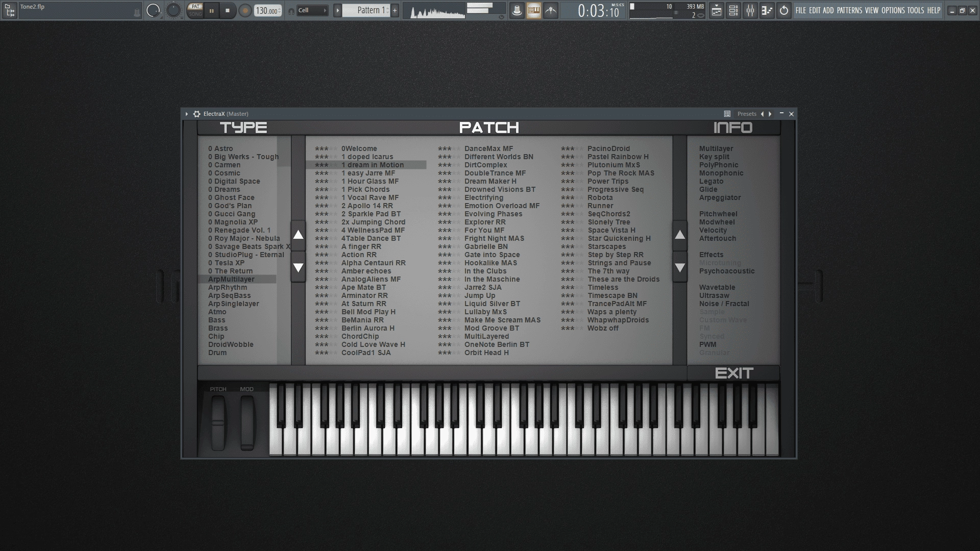Image resolution: width=980 pixels, height=551 pixels.
Task: Click the record button
Action: (x=245, y=11)
